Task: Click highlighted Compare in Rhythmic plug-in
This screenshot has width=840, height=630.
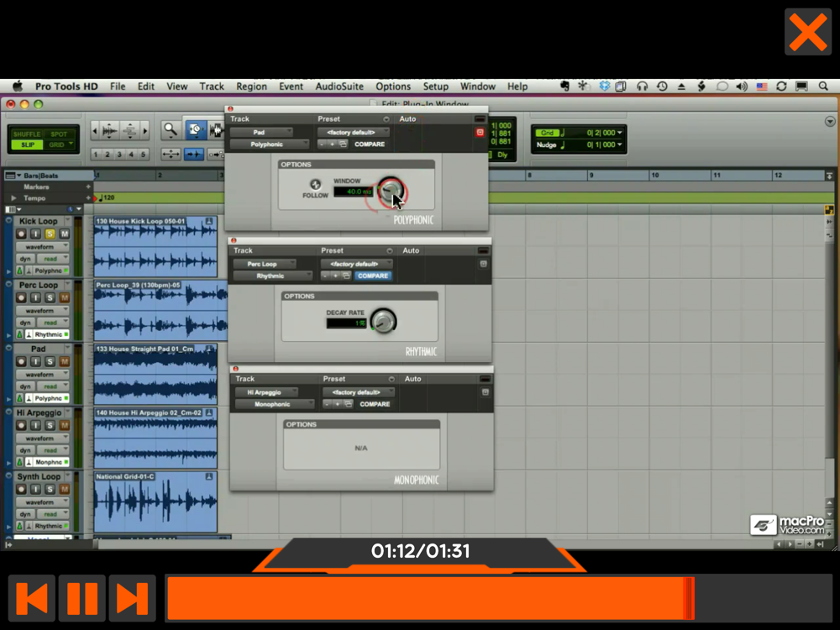Action: point(373,276)
